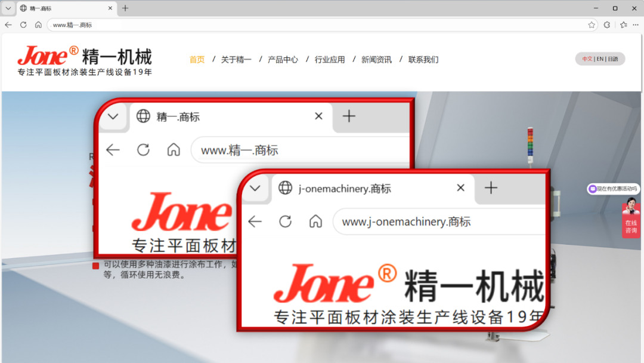This screenshot has height=363, width=644.
Task: Select the 精一.商标 tab
Action: tap(67, 8)
